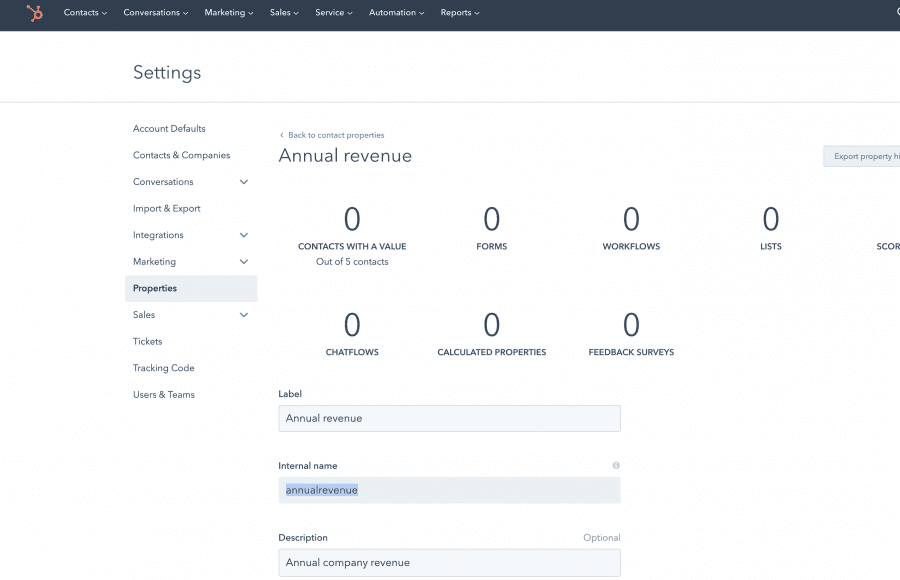
Task: Select Account Defaults in sidebar
Action: pyautogui.click(x=169, y=129)
